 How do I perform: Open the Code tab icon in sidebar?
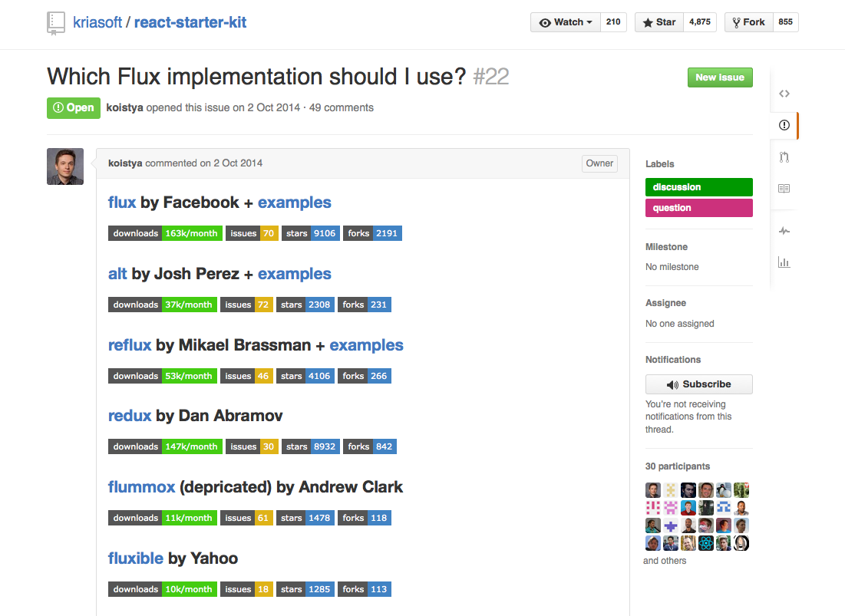pyautogui.click(x=784, y=94)
